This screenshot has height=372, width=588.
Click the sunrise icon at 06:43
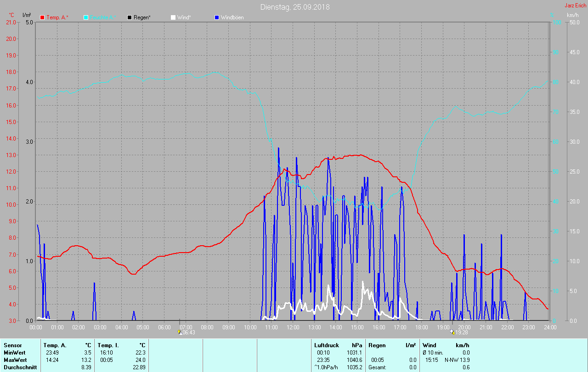coord(180,332)
